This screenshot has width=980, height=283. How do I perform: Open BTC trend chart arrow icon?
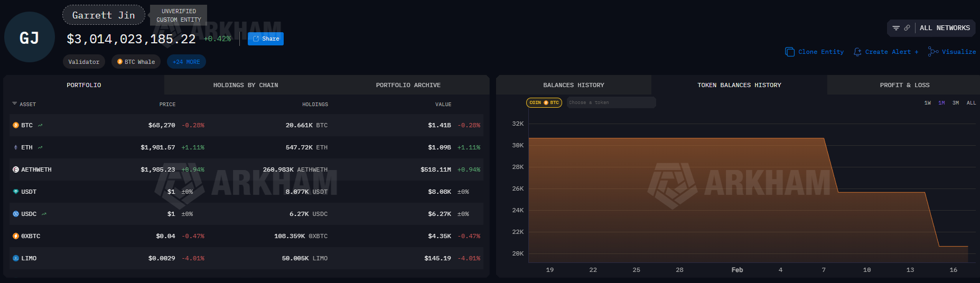(x=40, y=125)
